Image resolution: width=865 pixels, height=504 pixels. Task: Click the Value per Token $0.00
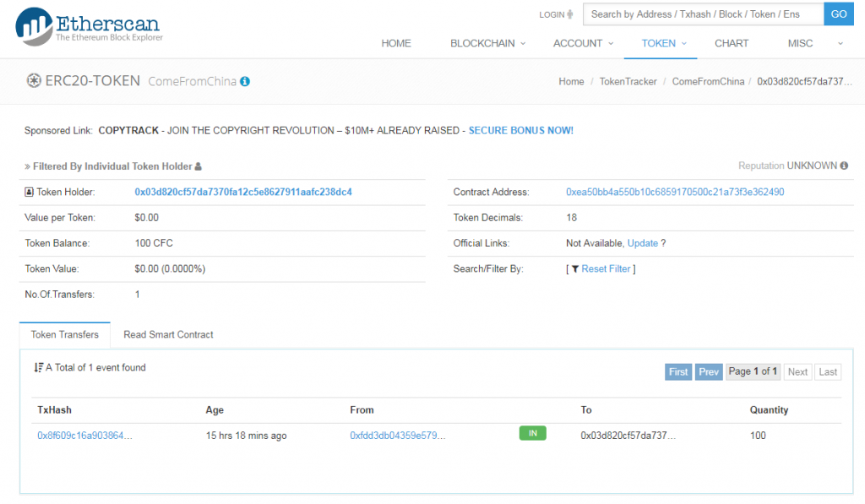147,218
